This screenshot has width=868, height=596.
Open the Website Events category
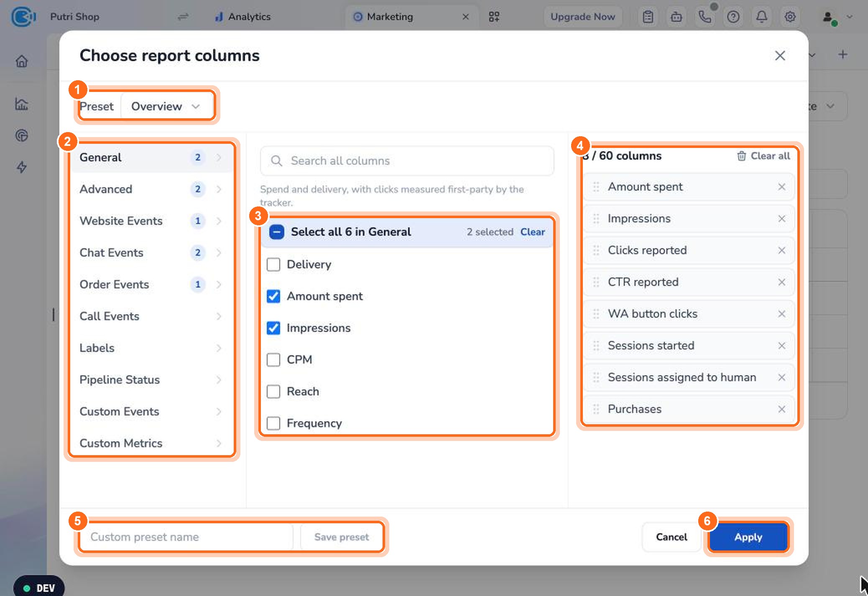tap(152, 221)
